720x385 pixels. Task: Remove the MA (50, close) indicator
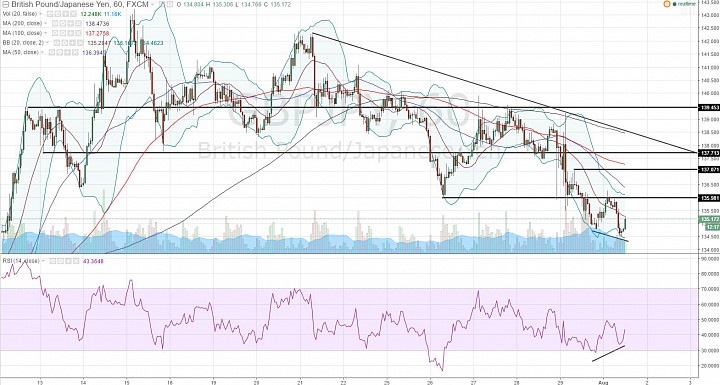(x=75, y=52)
